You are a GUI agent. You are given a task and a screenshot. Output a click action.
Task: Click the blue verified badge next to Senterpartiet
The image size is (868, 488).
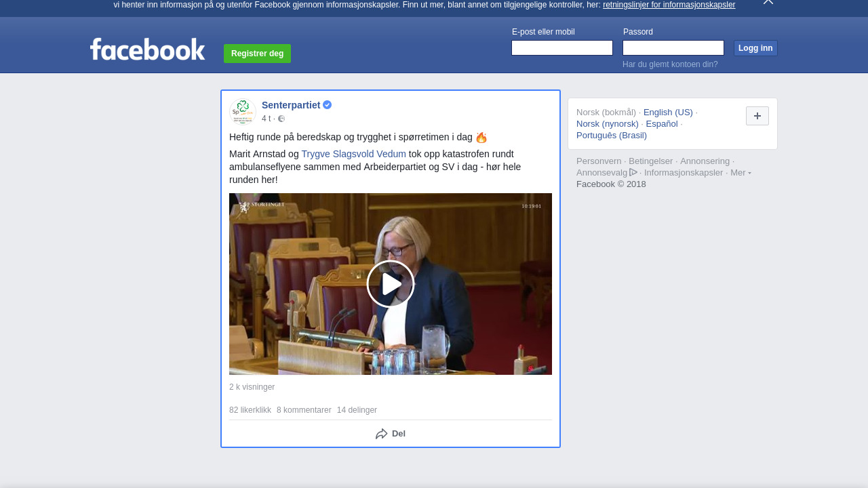(x=327, y=105)
